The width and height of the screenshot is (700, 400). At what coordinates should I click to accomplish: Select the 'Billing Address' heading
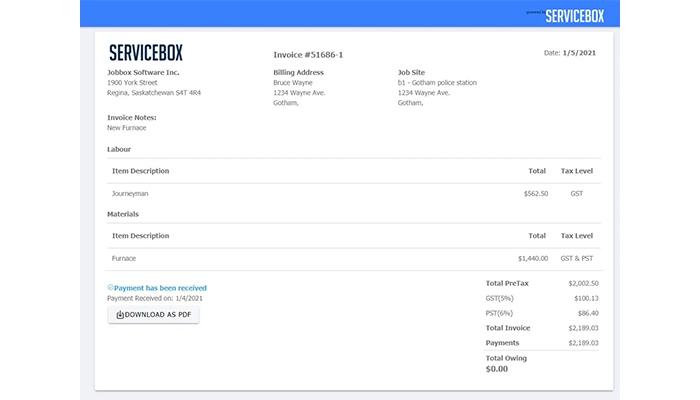(298, 72)
